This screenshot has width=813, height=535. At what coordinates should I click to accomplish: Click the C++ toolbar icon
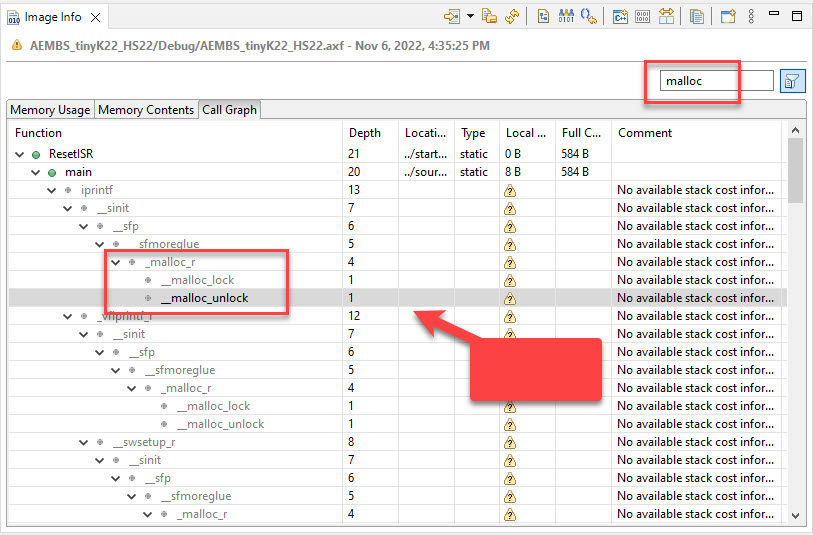coord(620,16)
